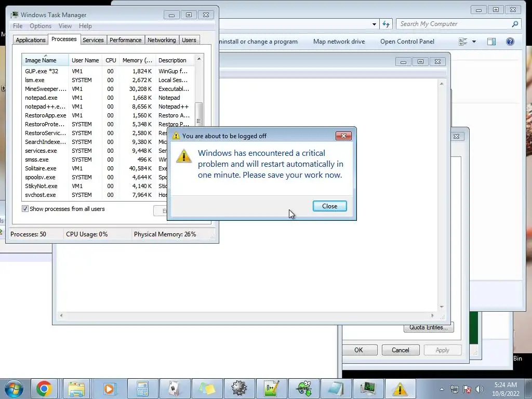Switch to the Networking tab
Image resolution: width=532 pixels, height=399 pixels.
coord(162,40)
